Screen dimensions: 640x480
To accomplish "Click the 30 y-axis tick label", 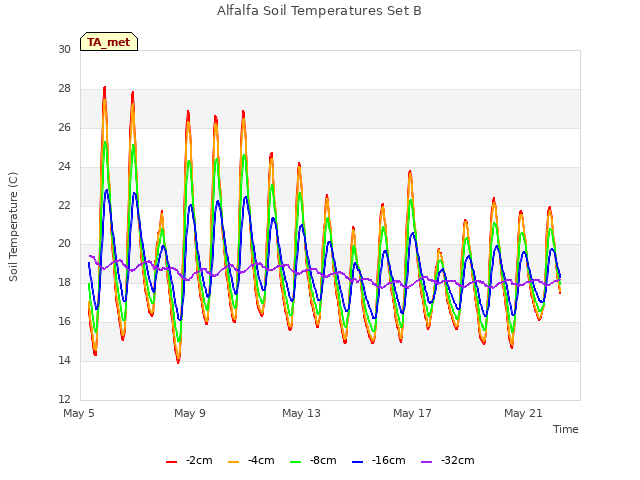I will click(64, 50).
